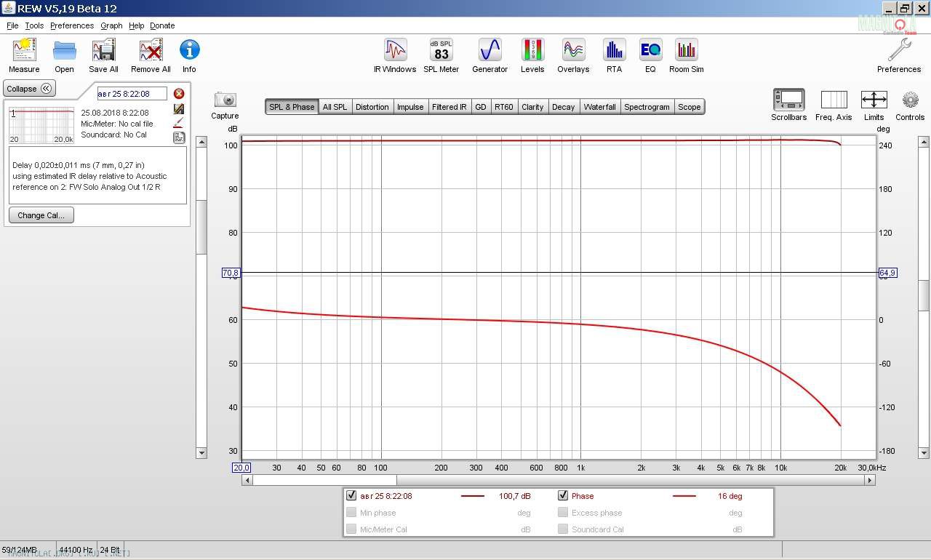
Task: Switch to Distortion graph
Action: tap(372, 107)
